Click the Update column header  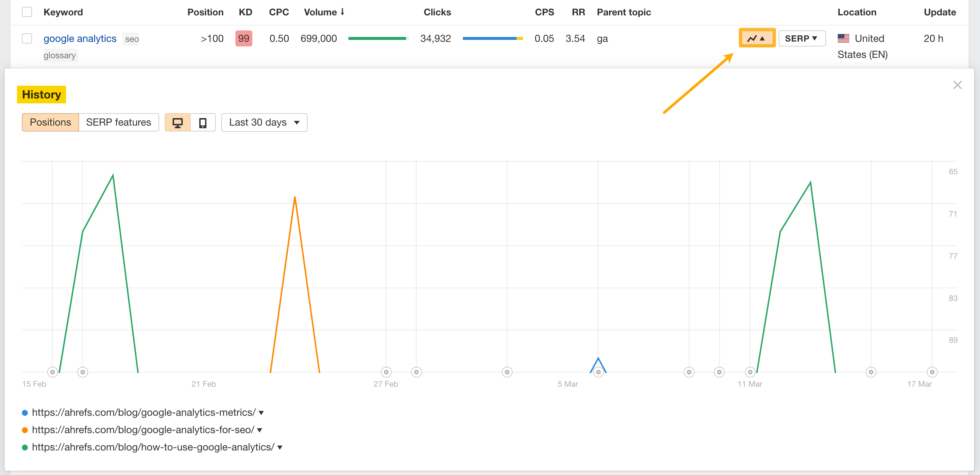click(x=940, y=12)
